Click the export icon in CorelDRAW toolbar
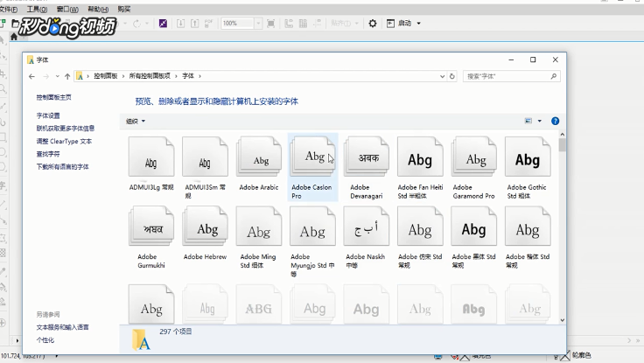This screenshot has width=644, height=363. point(194,24)
